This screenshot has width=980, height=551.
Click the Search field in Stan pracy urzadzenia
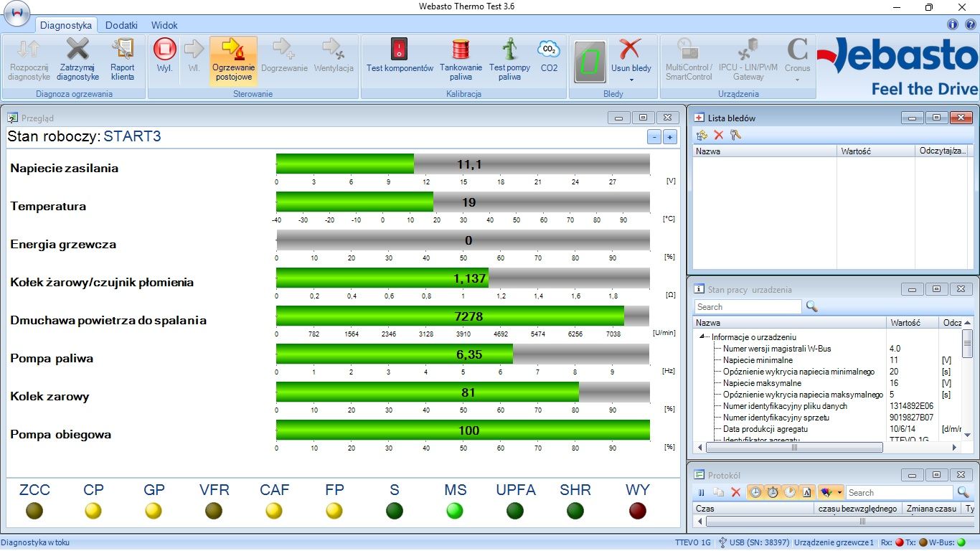pos(748,306)
